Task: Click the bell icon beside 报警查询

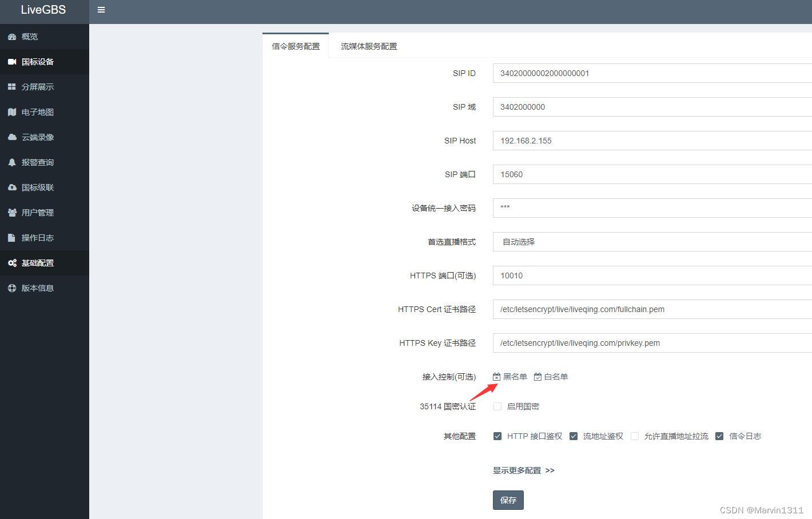Action: [12, 162]
